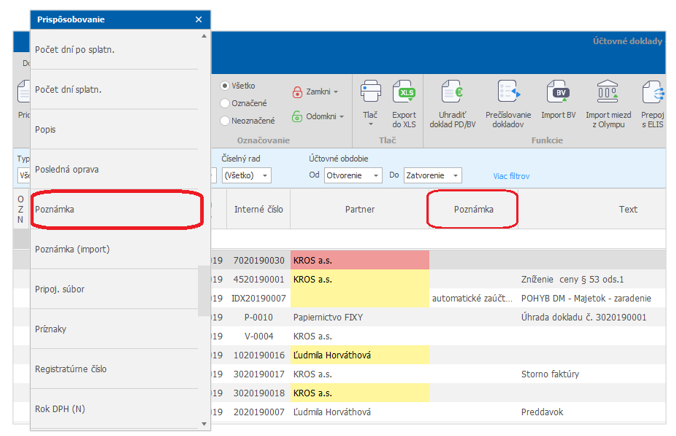This screenshot has width=676, height=436.
Task: Open the Od Otvorenie period dropdown
Action: (x=353, y=176)
